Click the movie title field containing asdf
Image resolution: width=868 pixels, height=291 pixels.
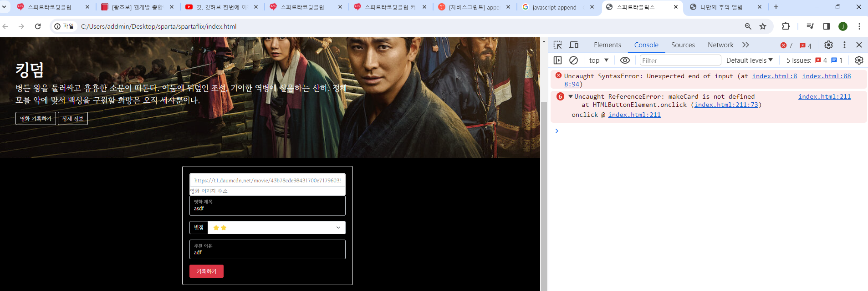[x=267, y=206]
